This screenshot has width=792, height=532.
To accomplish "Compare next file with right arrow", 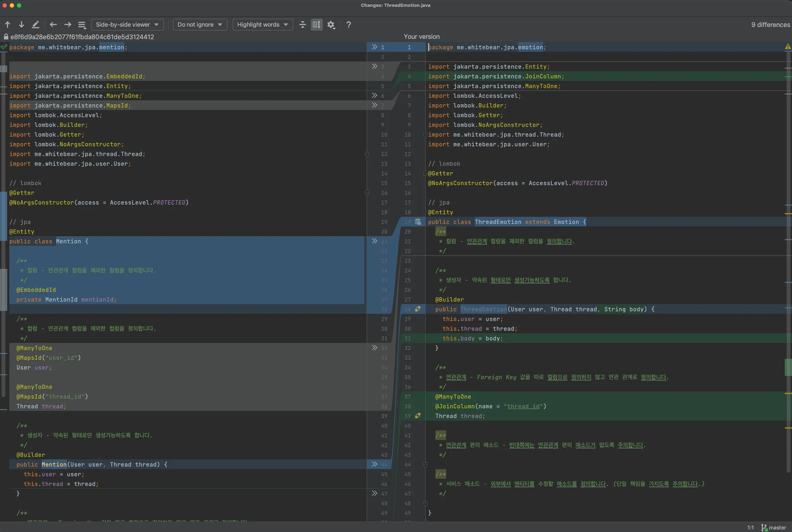I will (x=68, y=25).
